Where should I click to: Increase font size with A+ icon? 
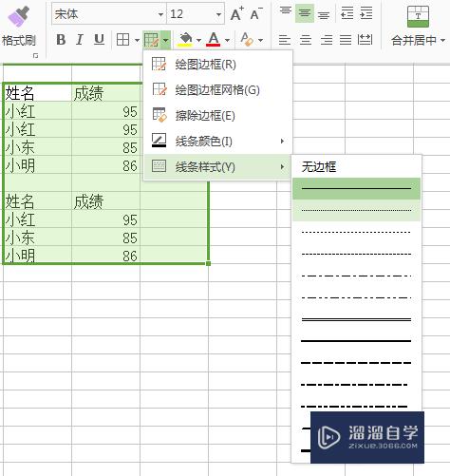tap(236, 14)
